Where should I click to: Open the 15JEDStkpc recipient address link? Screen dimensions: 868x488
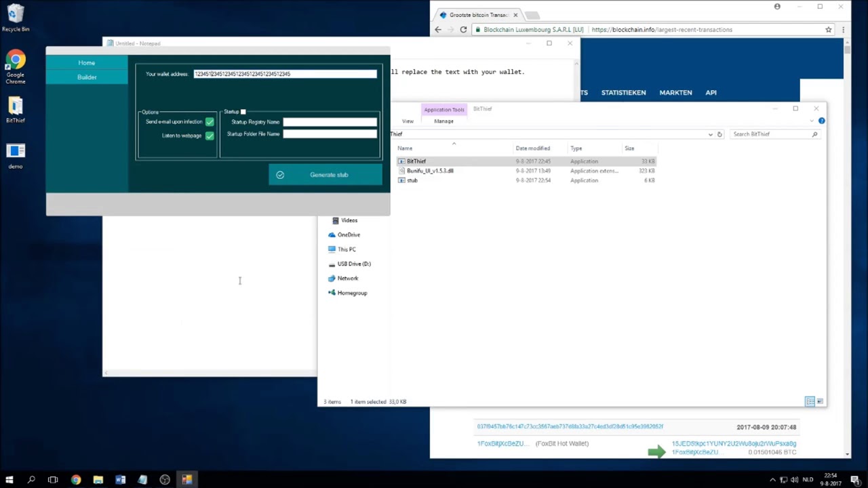(x=734, y=444)
